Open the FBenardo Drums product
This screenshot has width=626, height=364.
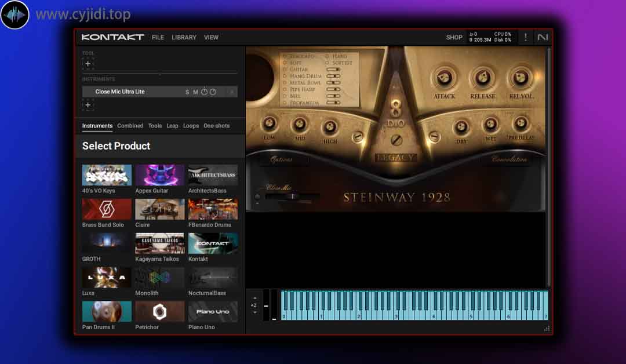pos(213,209)
